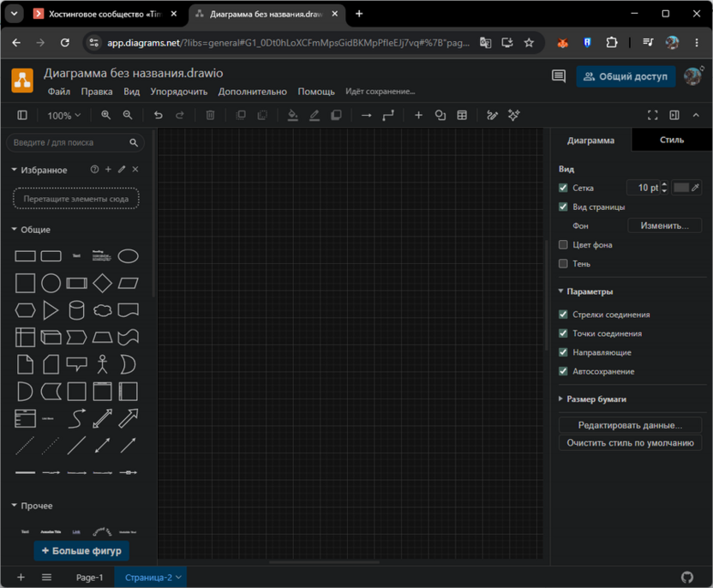713x588 pixels.
Task: Click the fill color bucket icon
Action: point(292,116)
